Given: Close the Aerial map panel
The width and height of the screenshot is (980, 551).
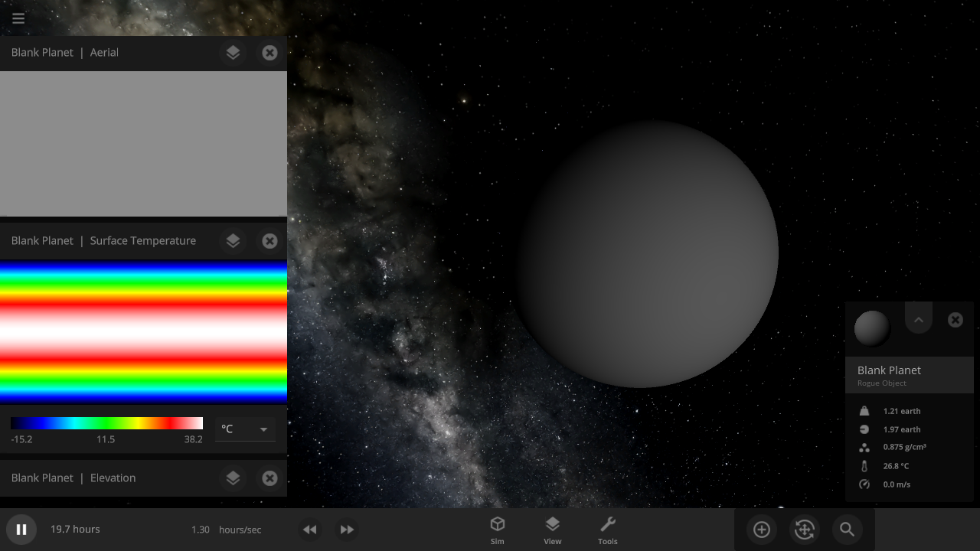Looking at the screenshot, I should point(269,53).
